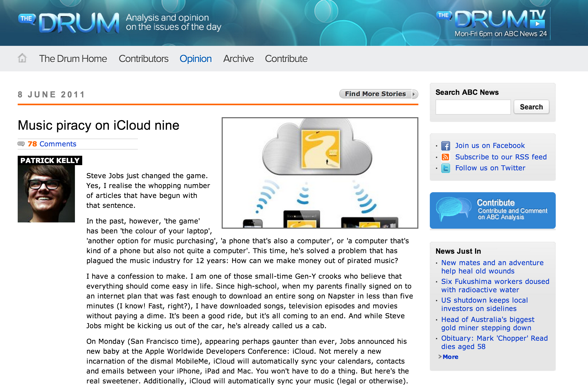This screenshot has width=588, height=386.
Task: Open 'Six Fukushima workers doused' story
Action: pos(495,285)
